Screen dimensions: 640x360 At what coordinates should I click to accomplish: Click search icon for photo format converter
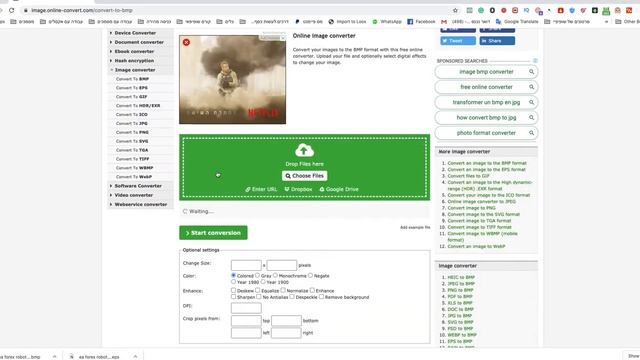tap(531, 133)
